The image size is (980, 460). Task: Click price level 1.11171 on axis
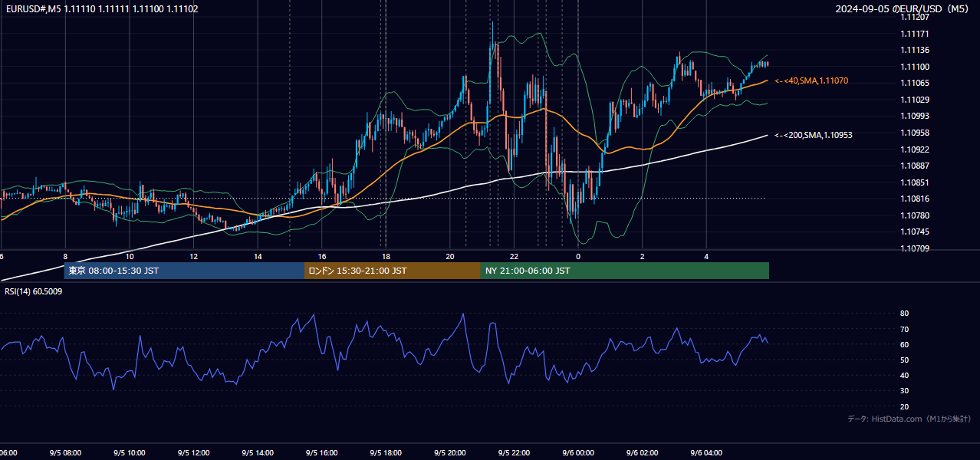[915, 34]
